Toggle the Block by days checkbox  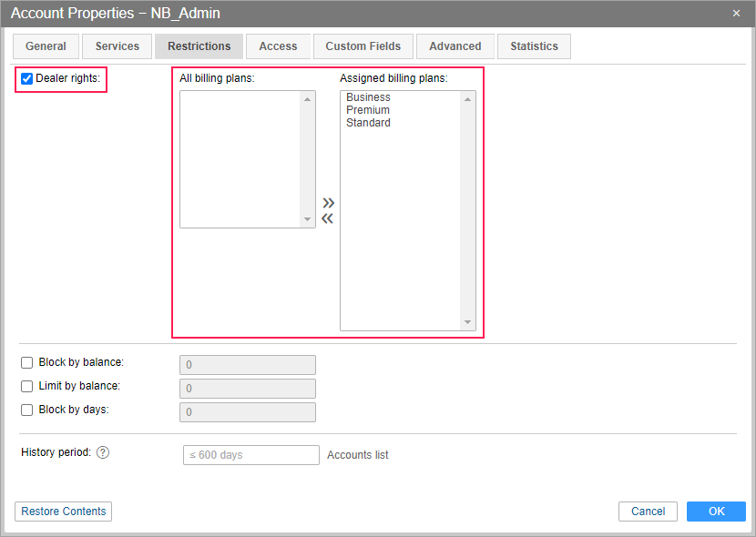click(27, 410)
